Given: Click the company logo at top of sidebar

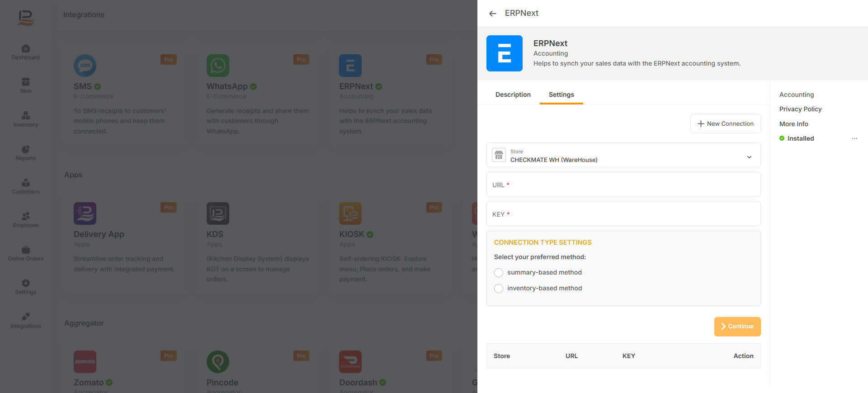Looking at the screenshot, I should (26, 18).
